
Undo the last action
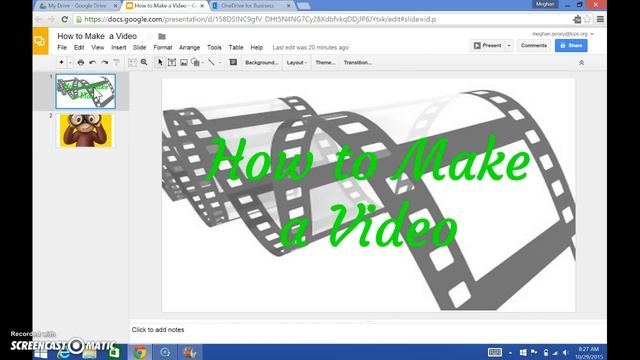tap(93, 62)
